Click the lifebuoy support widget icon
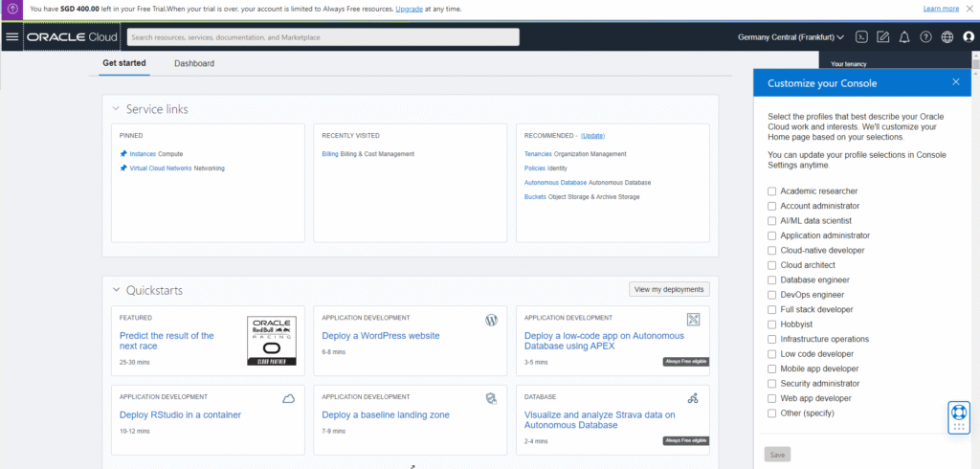Image resolution: width=980 pixels, height=469 pixels. point(959,413)
